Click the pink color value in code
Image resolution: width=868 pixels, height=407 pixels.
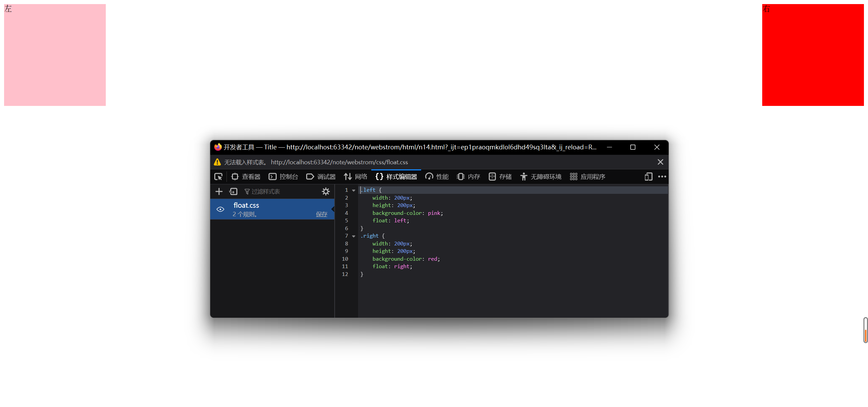(434, 213)
